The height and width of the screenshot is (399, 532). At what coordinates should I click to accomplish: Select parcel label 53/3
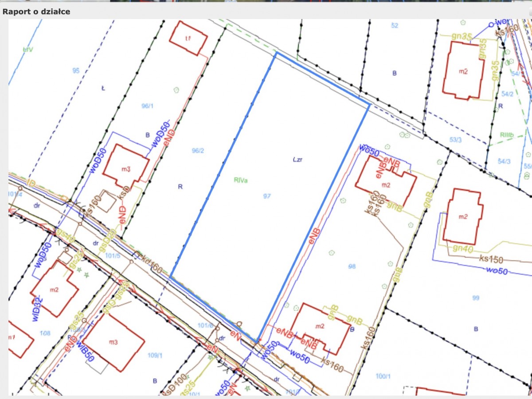pos(455,140)
